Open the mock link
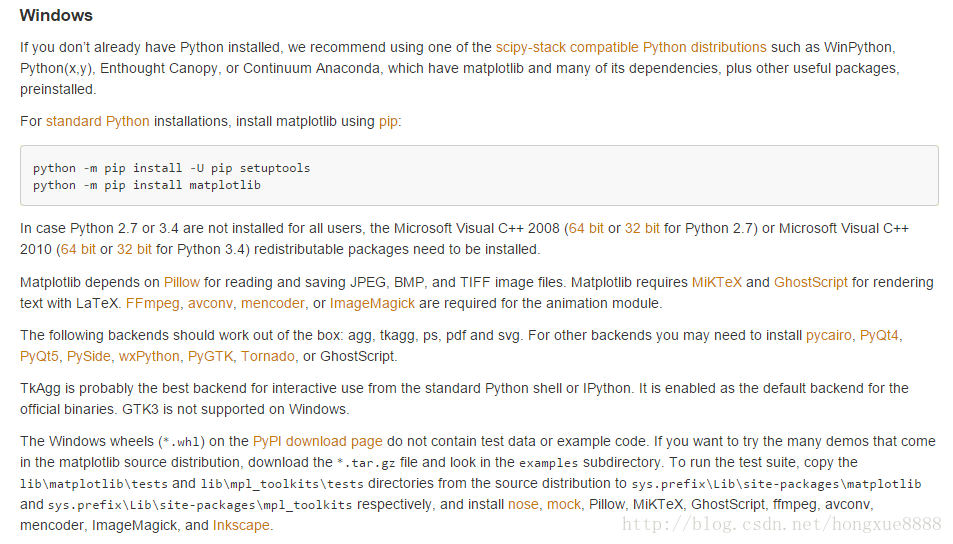953x544 pixels. tap(563, 504)
